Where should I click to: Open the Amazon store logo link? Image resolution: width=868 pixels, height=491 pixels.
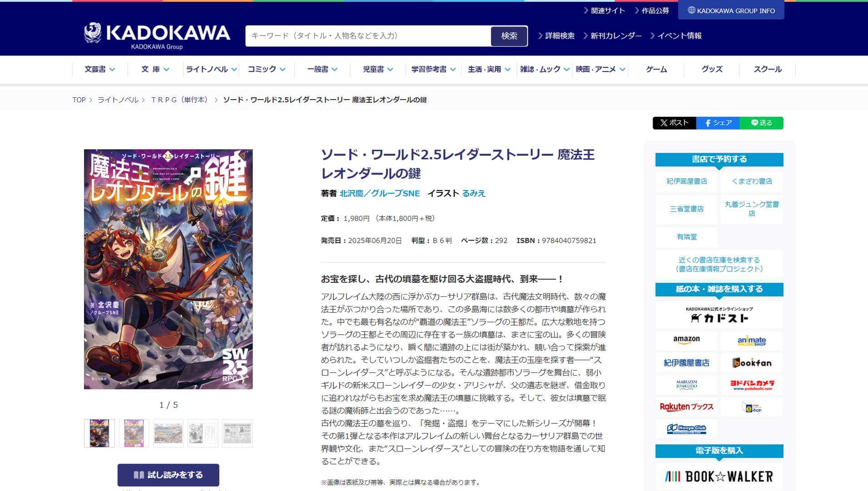[x=686, y=340]
